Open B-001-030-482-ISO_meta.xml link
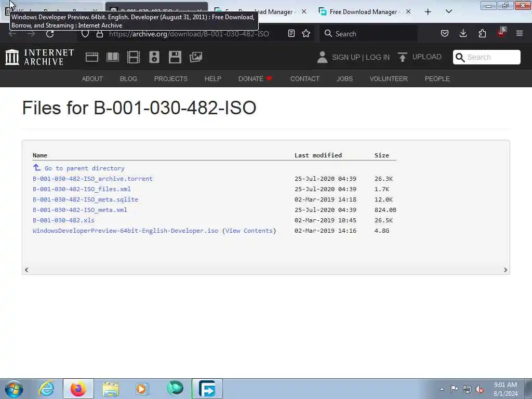 [79, 210]
